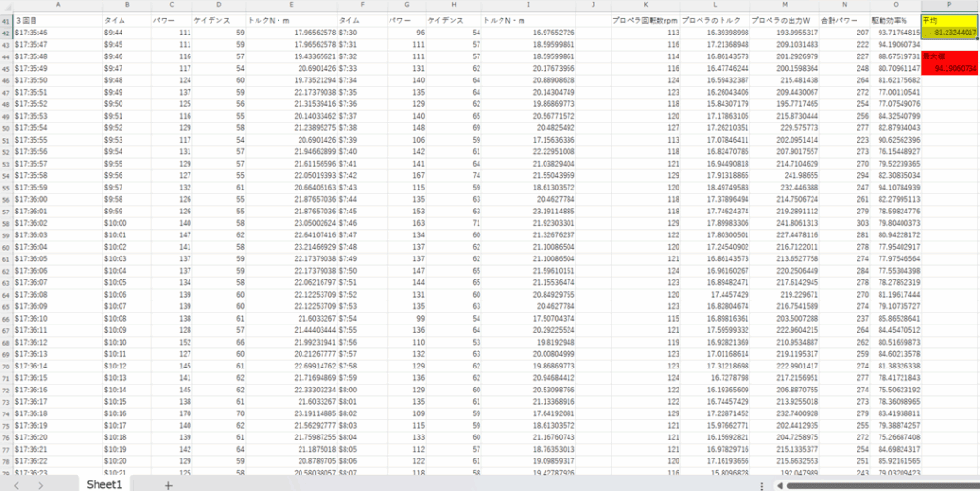Click the 合計パワー header cell

(x=843, y=20)
